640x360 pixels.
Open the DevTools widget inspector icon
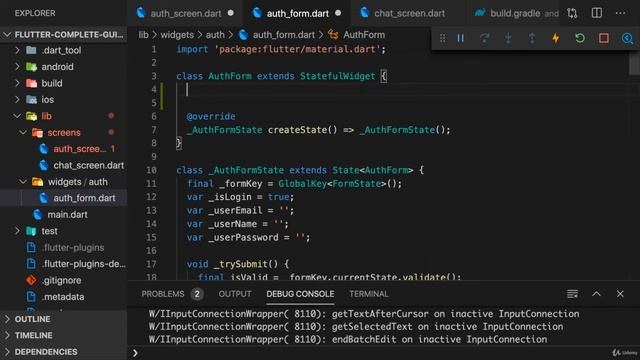coord(627,38)
